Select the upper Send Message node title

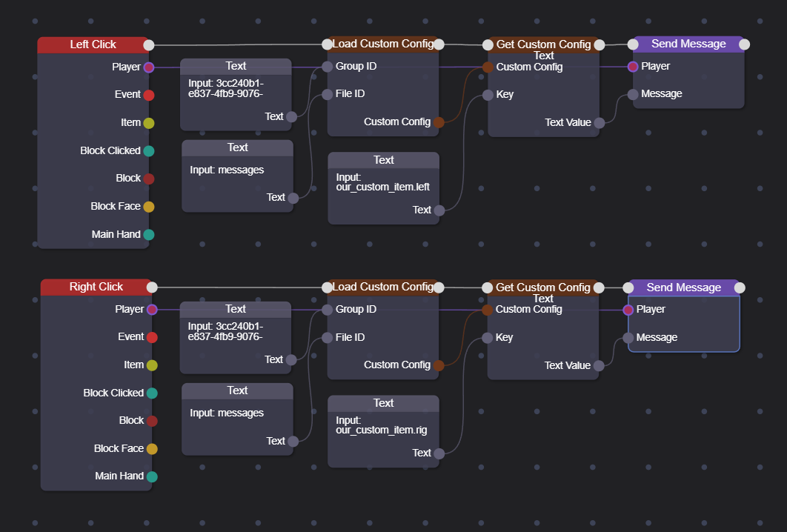coord(688,44)
